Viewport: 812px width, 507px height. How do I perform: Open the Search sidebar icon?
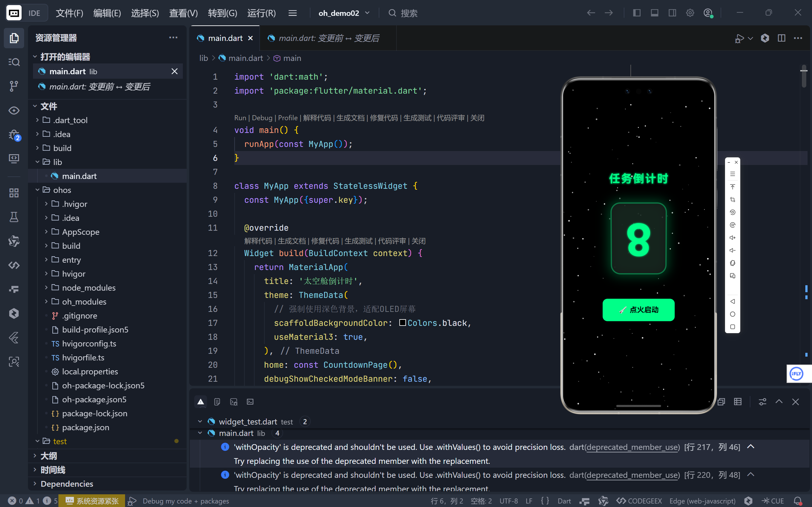click(x=14, y=62)
